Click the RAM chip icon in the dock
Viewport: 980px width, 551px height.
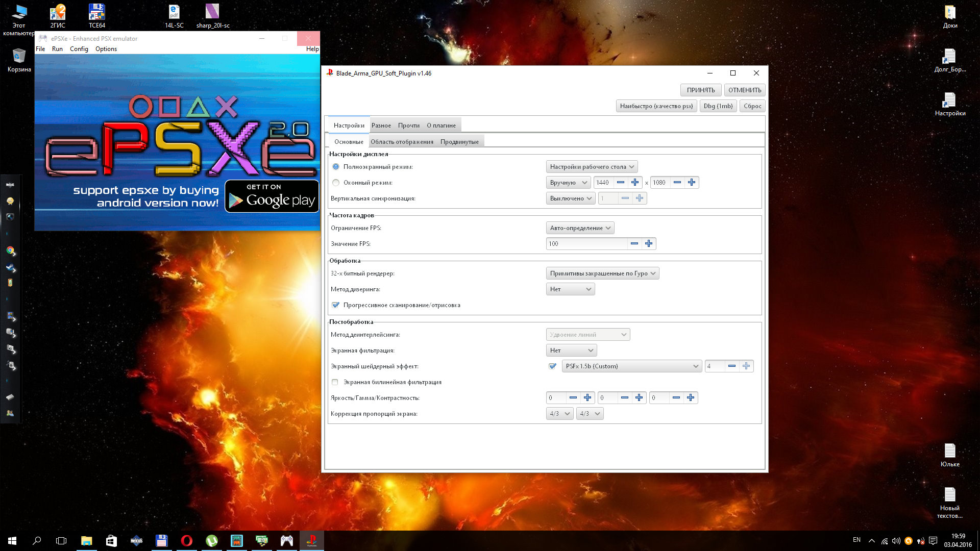(10, 397)
